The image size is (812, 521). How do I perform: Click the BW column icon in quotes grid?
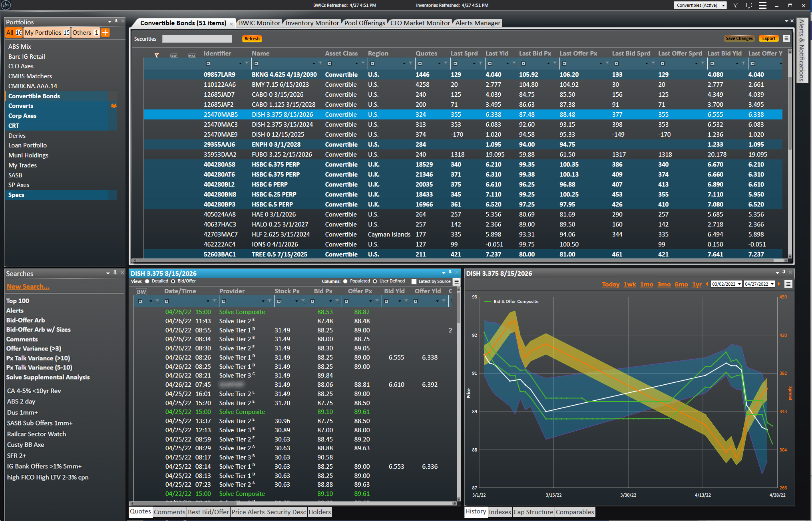tap(141, 292)
